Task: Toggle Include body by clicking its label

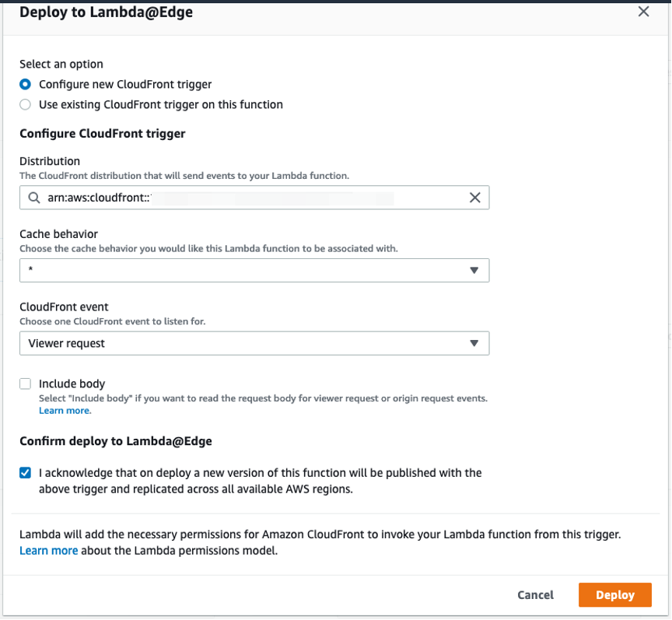Action: [x=72, y=384]
